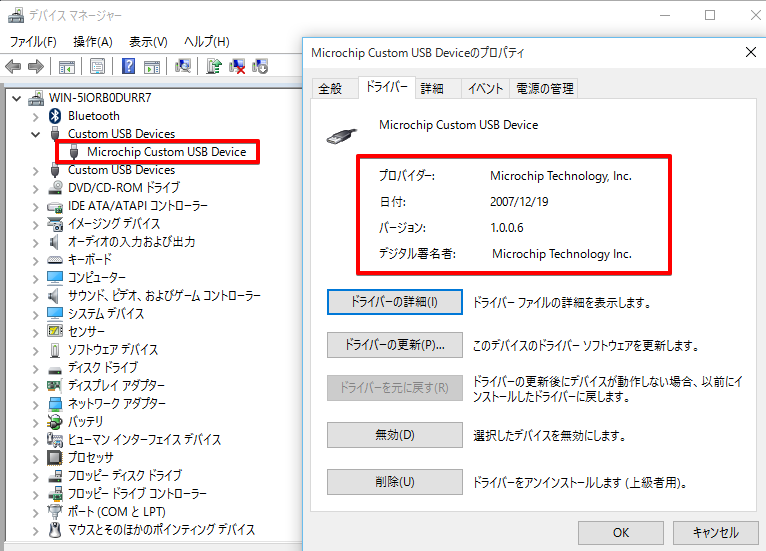Screen dimensions: 766x551
Task: Expand ヒューマン インターフェイス デバイス category
Action: (35, 440)
